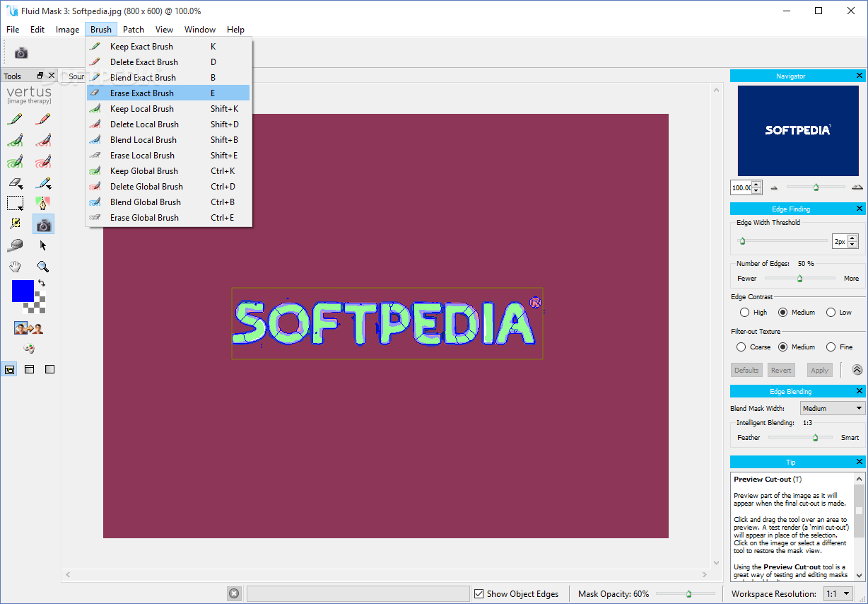868x604 pixels.
Task: Set Edge Contrast to High
Action: (x=744, y=312)
